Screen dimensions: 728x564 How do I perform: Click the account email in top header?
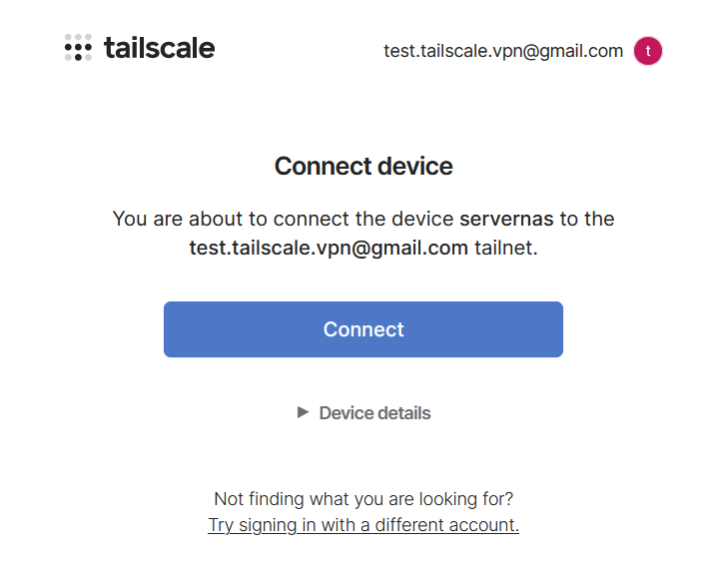[x=503, y=51]
